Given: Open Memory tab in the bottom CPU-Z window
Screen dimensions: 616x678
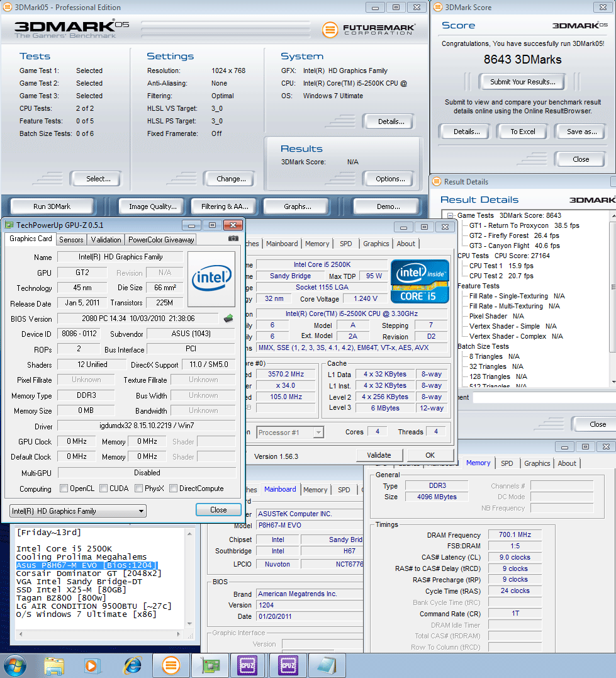Looking at the screenshot, I should (478, 463).
